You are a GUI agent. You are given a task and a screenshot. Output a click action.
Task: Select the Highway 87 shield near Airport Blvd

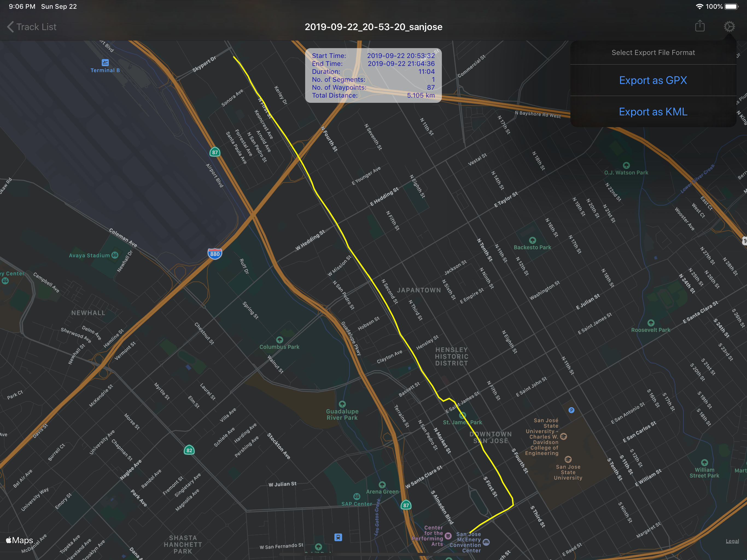[215, 152]
